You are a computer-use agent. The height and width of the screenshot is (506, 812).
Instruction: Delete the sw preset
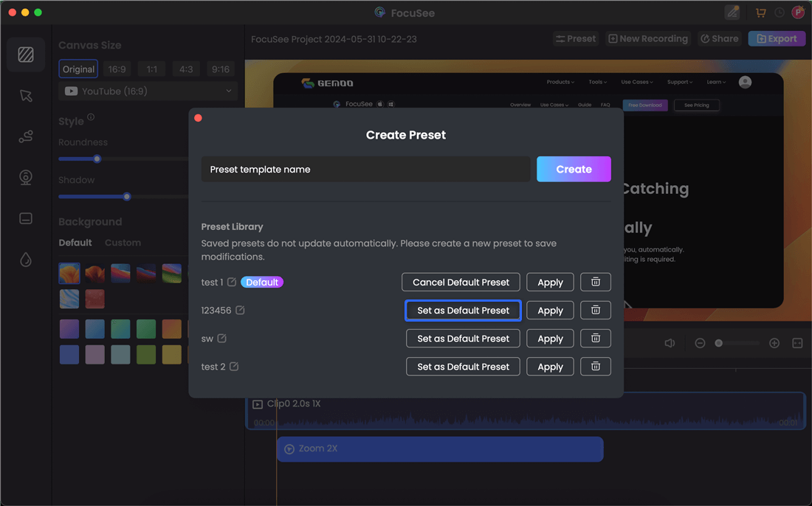pos(596,339)
